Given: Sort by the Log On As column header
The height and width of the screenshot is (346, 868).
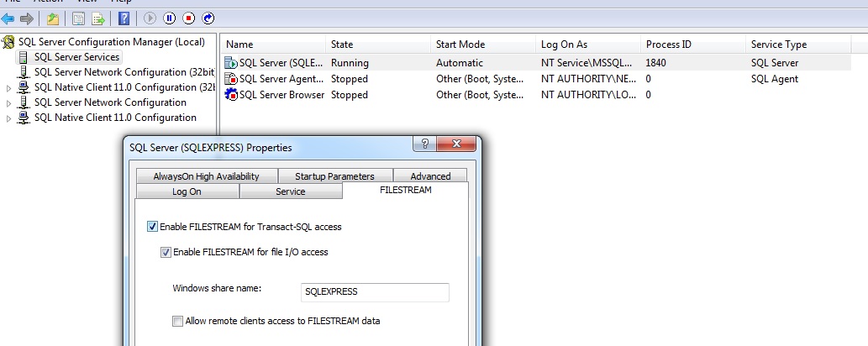Looking at the screenshot, I should click(588, 45).
